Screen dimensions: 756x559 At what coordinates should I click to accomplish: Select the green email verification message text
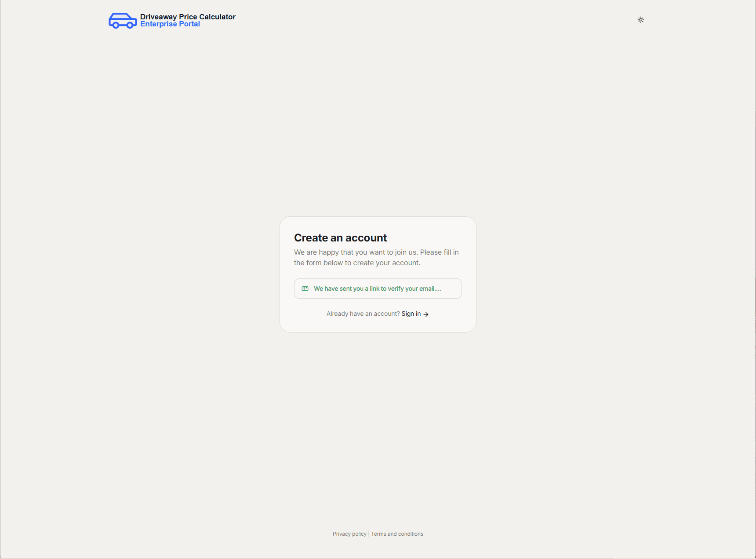[377, 289]
